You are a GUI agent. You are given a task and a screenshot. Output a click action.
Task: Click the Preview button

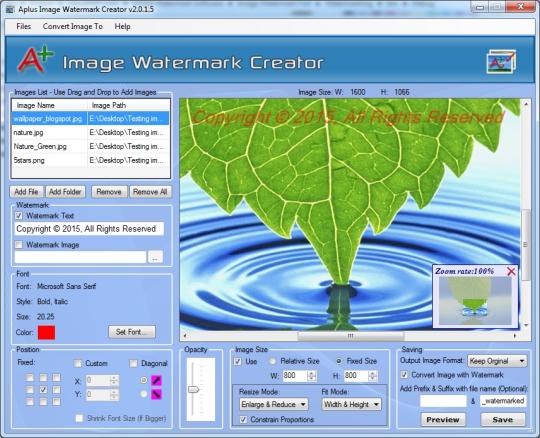pos(443,420)
